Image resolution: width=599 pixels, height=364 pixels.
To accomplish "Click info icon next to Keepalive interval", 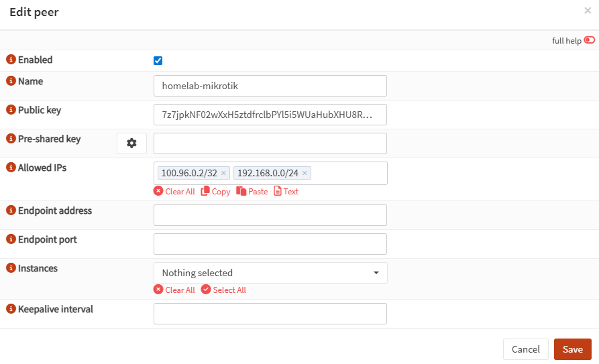I will point(11,309).
